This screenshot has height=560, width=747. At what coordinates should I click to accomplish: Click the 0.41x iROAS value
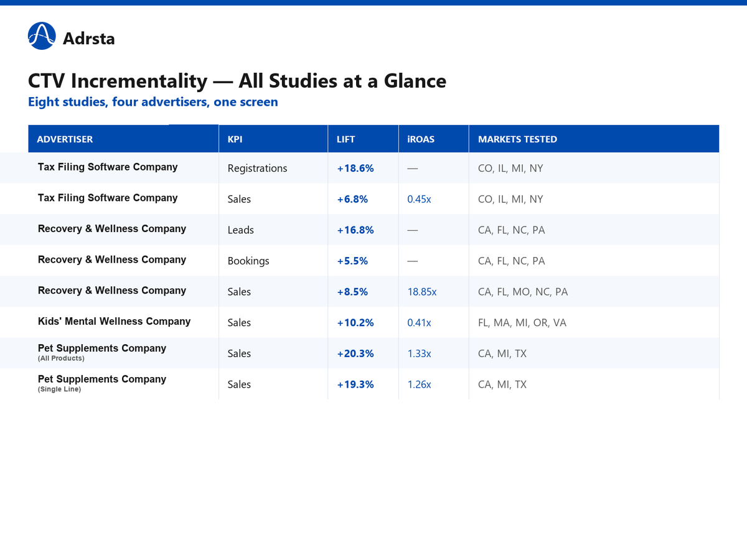pos(419,322)
